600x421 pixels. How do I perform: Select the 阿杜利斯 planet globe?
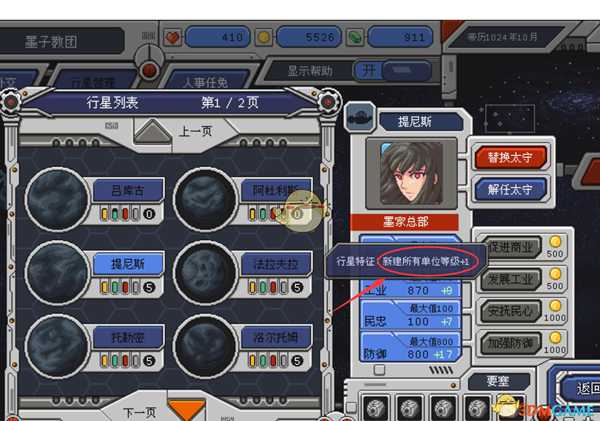pyautogui.click(x=205, y=199)
